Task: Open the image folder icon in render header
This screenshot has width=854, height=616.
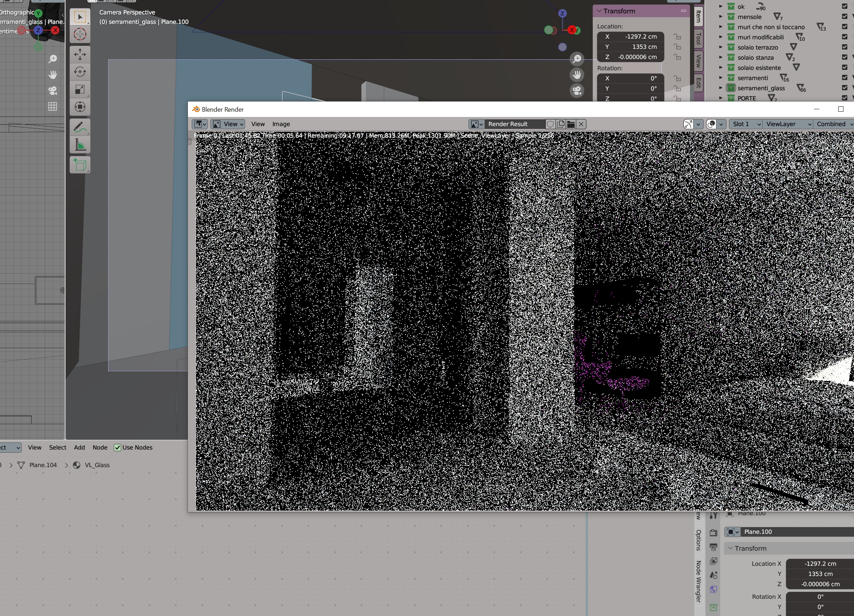Action: coord(571,124)
